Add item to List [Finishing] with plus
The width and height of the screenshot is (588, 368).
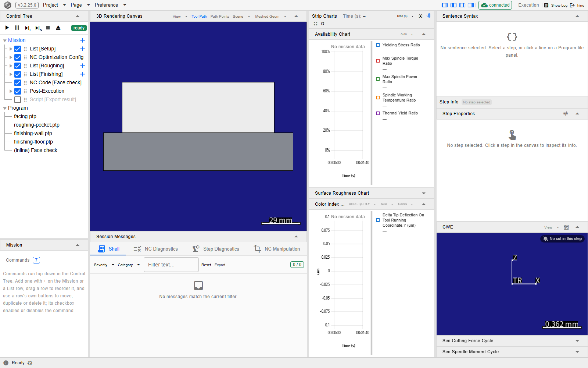(x=82, y=74)
